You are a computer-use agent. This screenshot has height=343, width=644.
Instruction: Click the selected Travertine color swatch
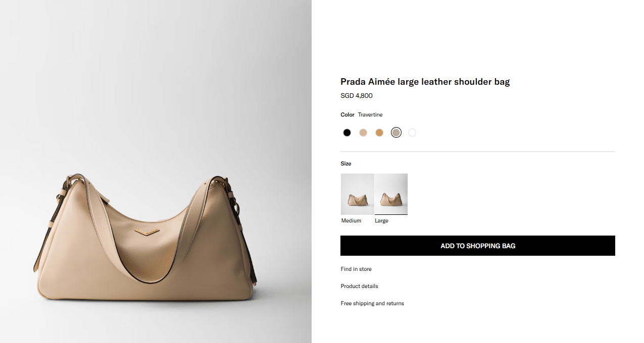[x=396, y=133]
